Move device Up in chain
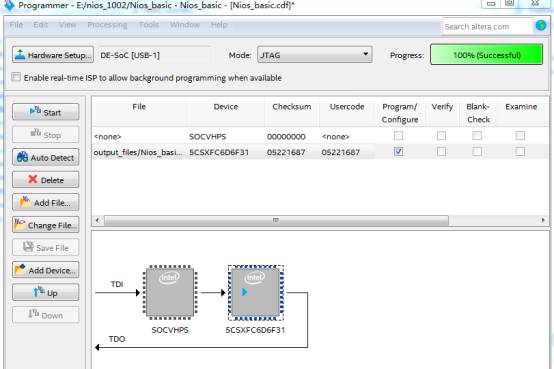Viewport: 554px width, 369px height. click(x=46, y=293)
